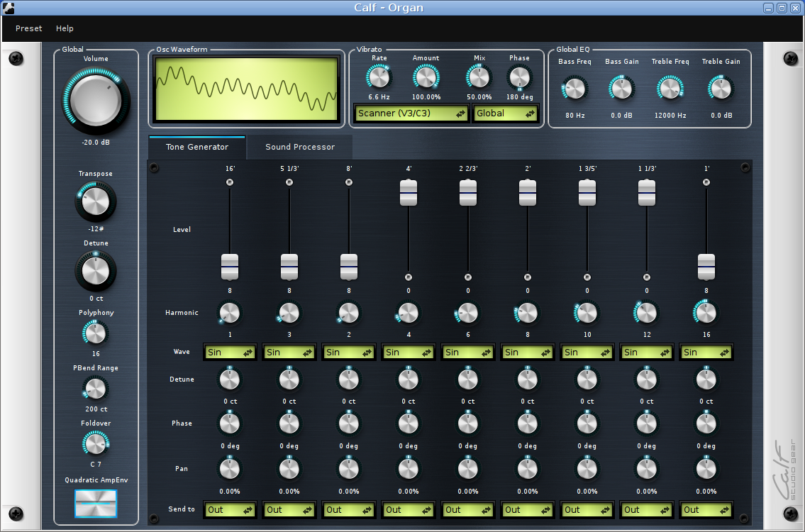The width and height of the screenshot is (805, 532).
Task: Click the Phase knob under the 5 1/3' drawbar
Action: coord(289,423)
